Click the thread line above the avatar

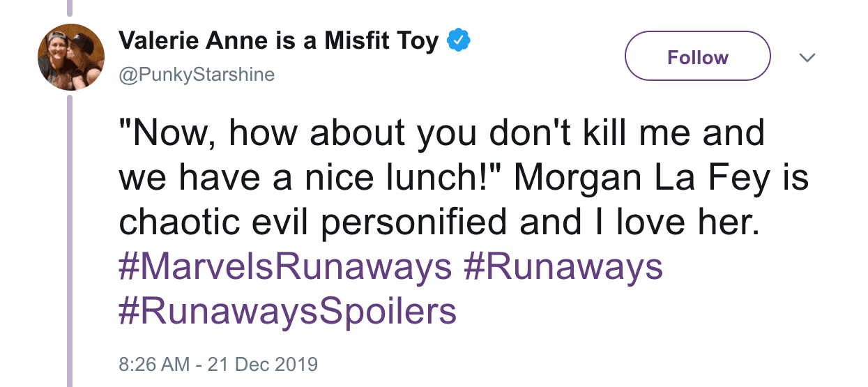pos(69,7)
